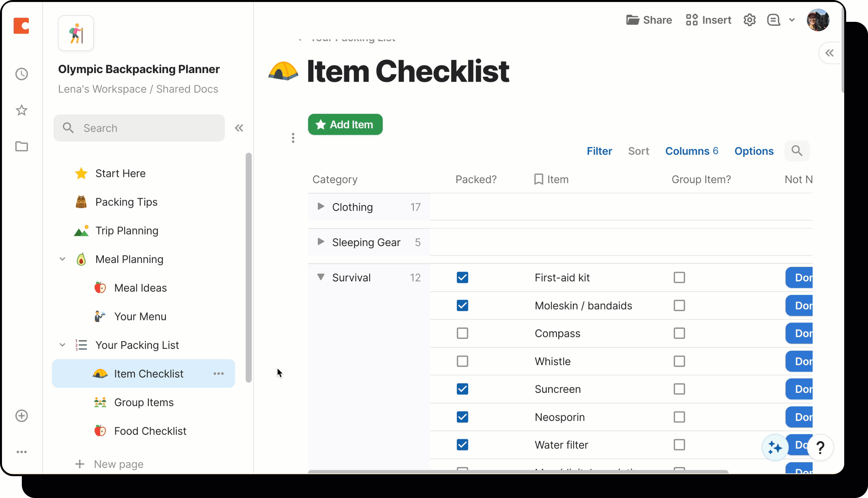This screenshot has width=868, height=498.
Task: Open the recent docs clock icon
Action: point(21,74)
